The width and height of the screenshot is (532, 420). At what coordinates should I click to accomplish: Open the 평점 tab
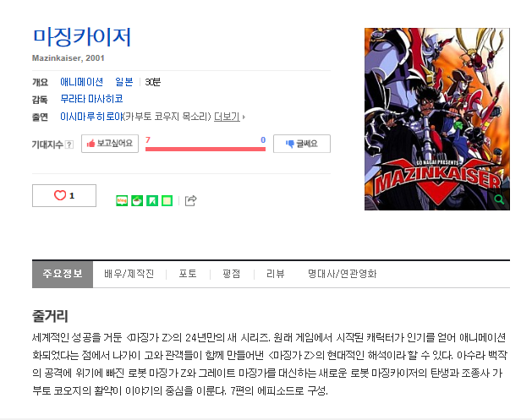pos(232,274)
